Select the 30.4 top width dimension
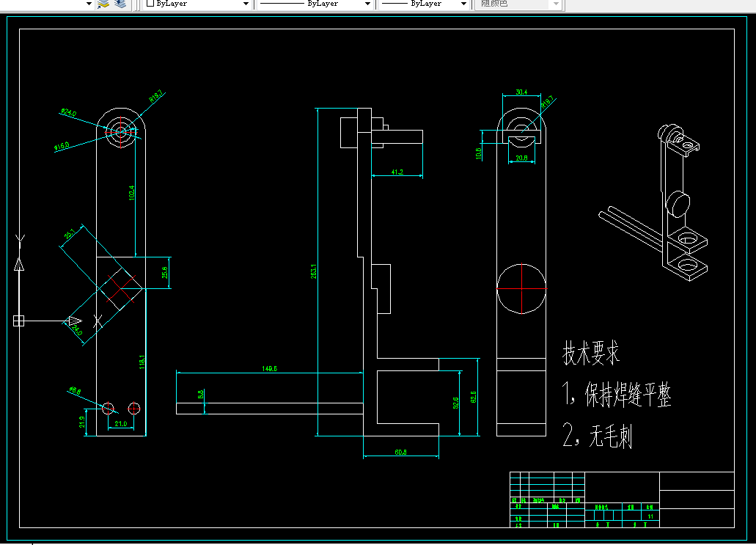The height and width of the screenshot is (545, 756). (521, 92)
